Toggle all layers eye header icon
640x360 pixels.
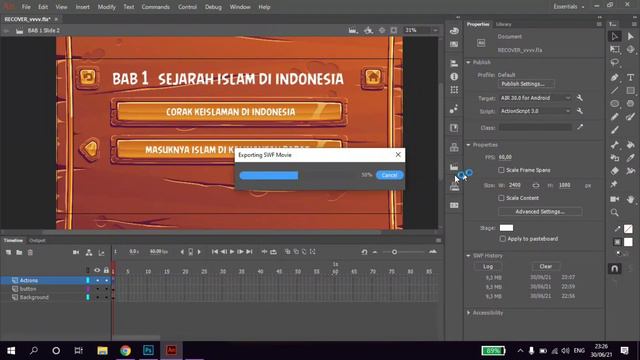point(97,270)
